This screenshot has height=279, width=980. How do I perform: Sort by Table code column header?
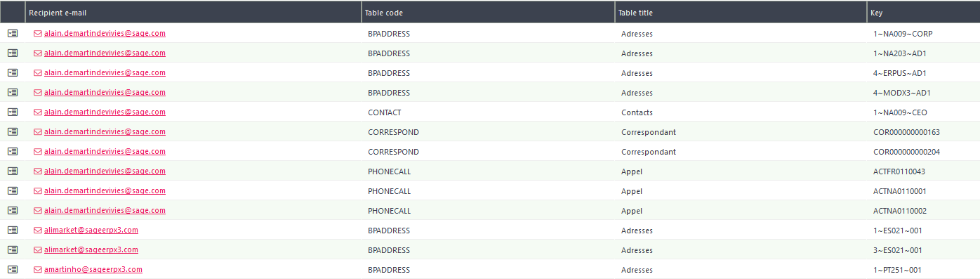[488, 13]
